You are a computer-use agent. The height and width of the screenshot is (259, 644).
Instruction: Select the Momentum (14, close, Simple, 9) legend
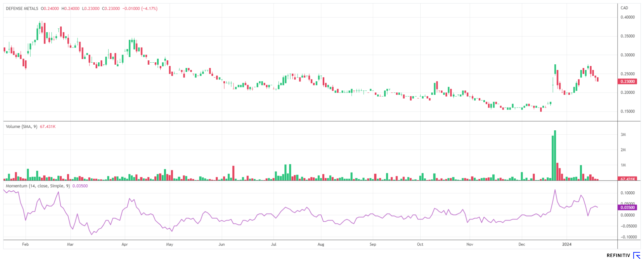pos(38,186)
